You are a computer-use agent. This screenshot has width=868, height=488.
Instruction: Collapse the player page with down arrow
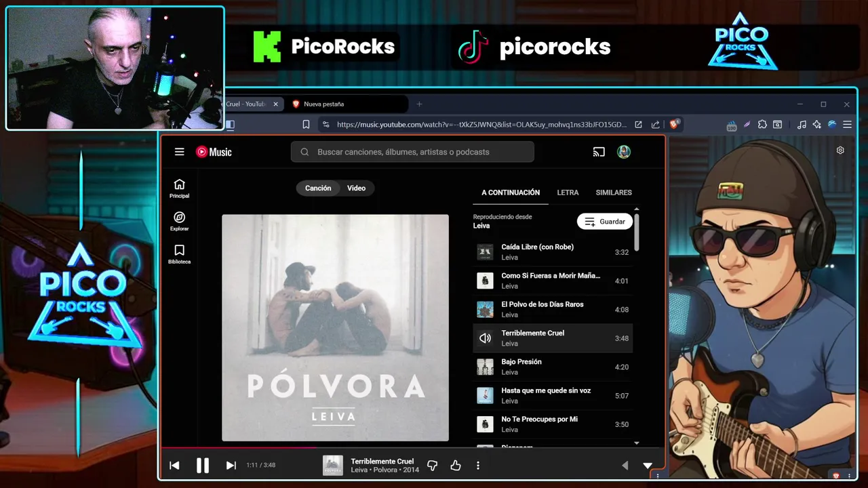tap(647, 465)
